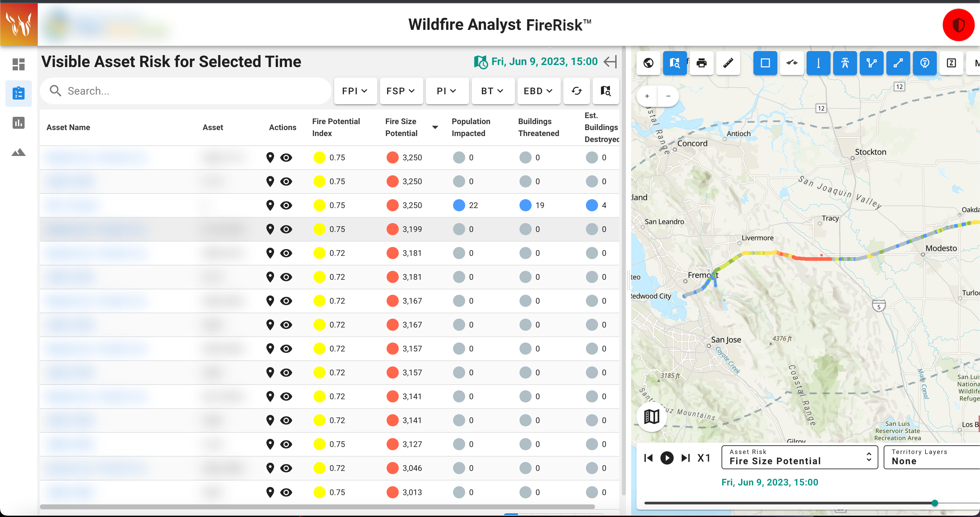Click the map search filter icon beside refresh

(605, 91)
